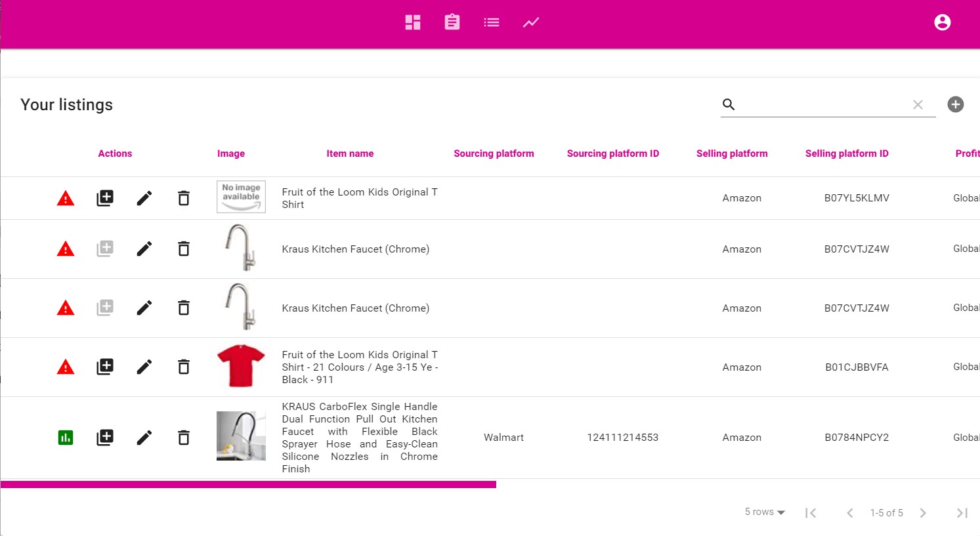The width and height of the screenshot is (980, 536).
Task: Open the trend line analytics icon
Action: [531, 22]
